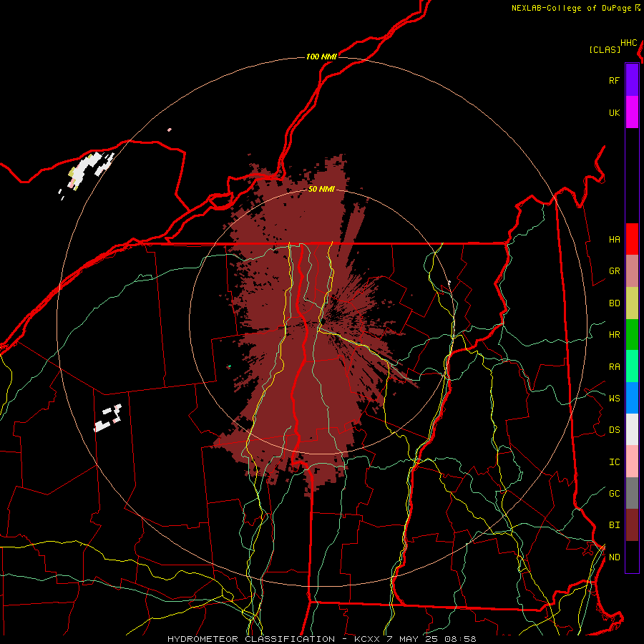The height and width of the screenshot is (644, 644).
Task: Click the Hydrometeor Classification KCXX timestamp caption
Action: (321, 639)
